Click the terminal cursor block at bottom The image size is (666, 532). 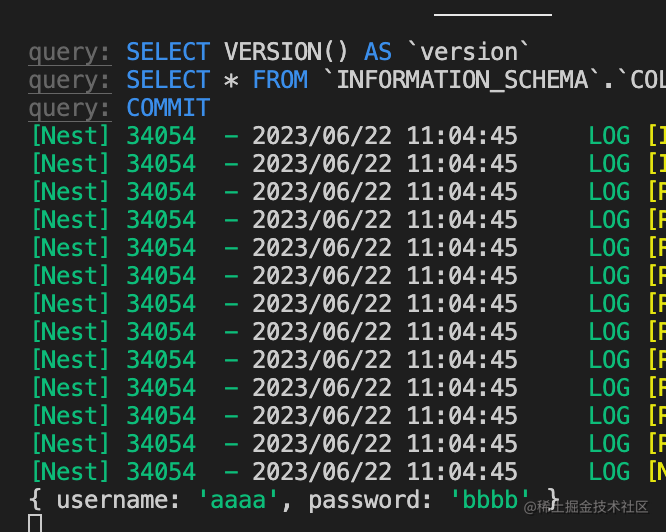point(35,523)
